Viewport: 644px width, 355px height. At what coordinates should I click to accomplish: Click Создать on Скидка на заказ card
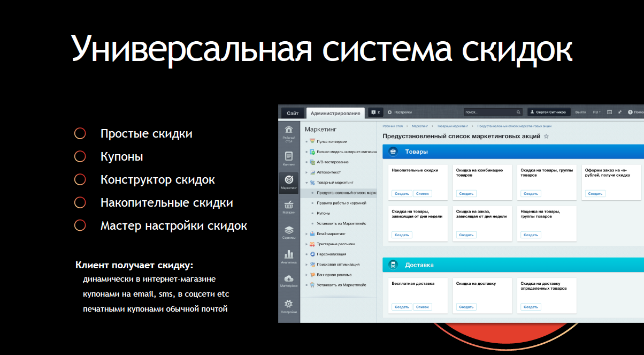click(x=466, y=235)
